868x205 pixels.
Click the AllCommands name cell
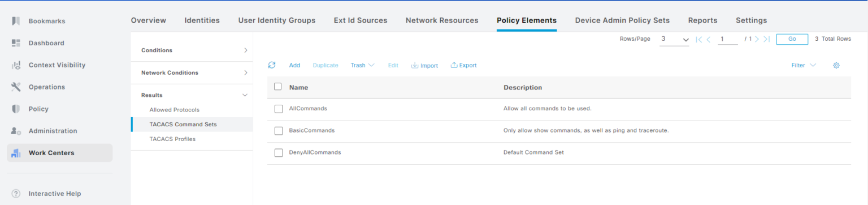pos(308,108)
